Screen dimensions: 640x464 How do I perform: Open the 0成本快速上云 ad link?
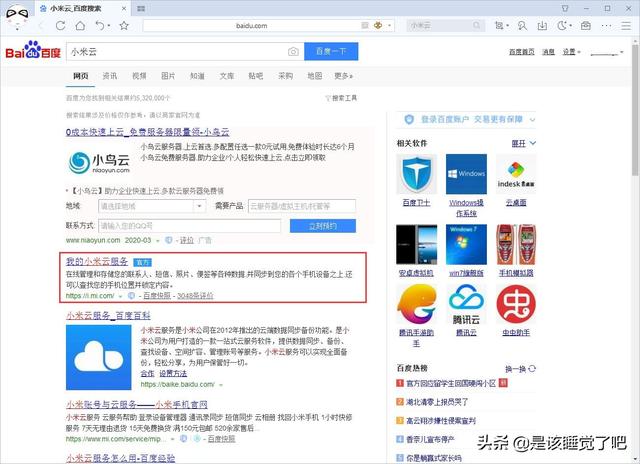coord(147,132)
